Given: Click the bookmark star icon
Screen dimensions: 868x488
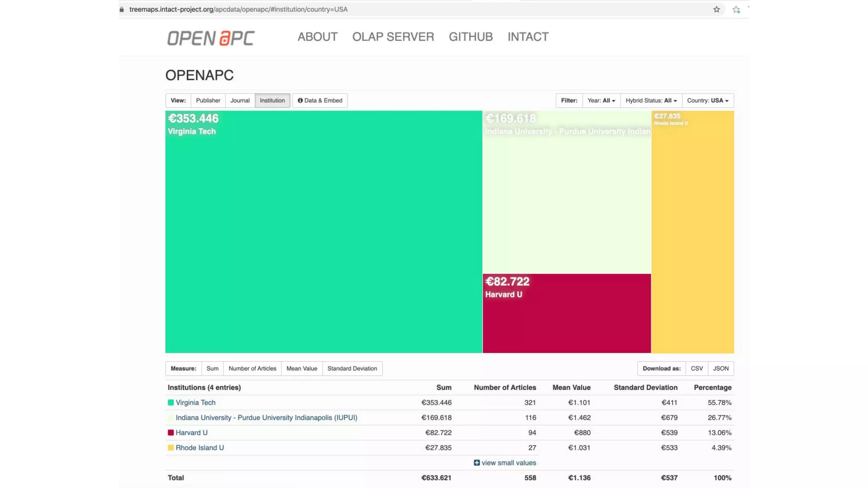Looking at the screenshot, I should [716, 9].
